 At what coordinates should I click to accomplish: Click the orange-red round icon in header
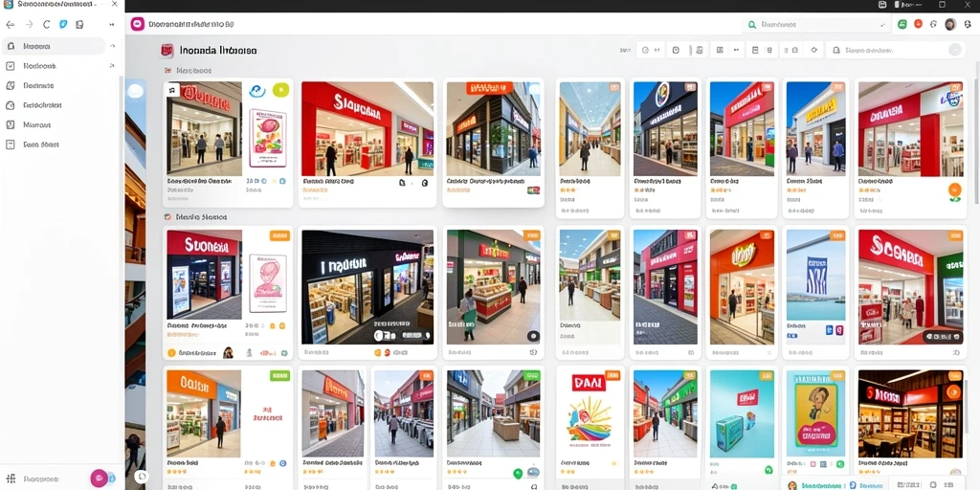(x=918, y=24)
